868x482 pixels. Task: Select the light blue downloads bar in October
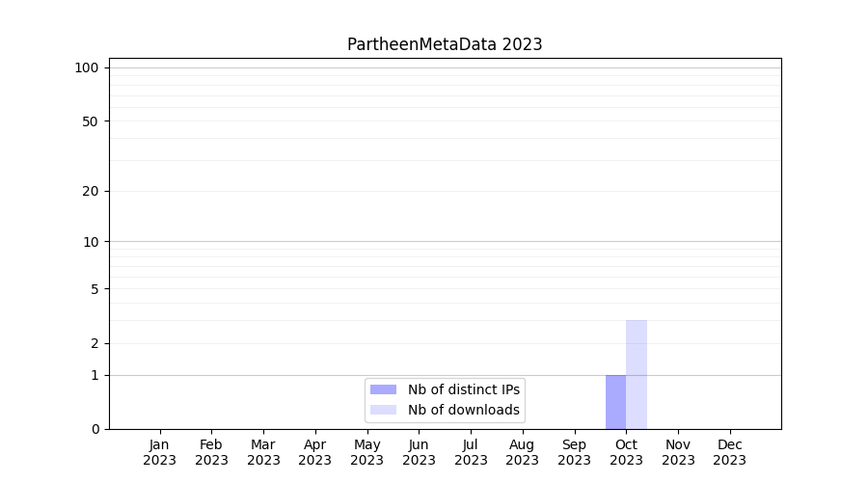click(x=637, y=374)
